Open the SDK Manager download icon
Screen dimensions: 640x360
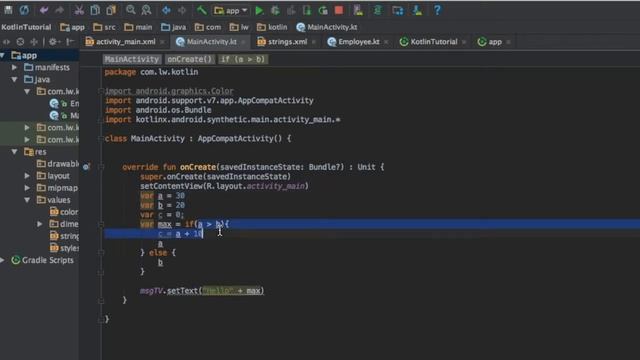[417, 10]
